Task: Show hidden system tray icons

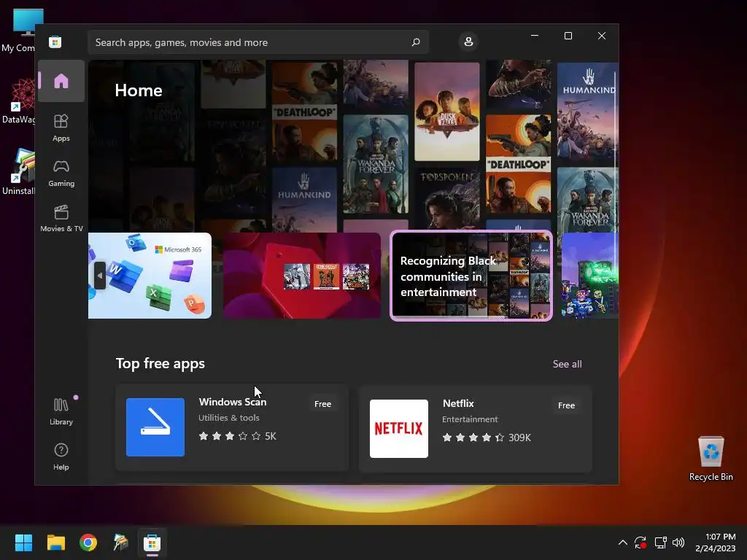Action: [623, 542]
